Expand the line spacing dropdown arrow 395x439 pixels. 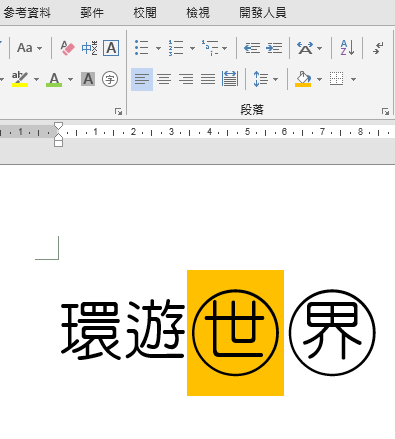point(275,79)
